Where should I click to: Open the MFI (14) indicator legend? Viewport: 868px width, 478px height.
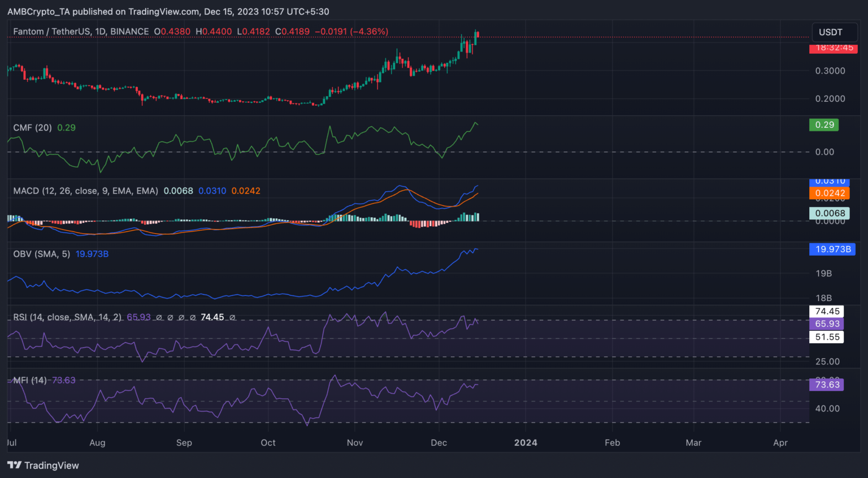pyautogui.click(x=30, y=381)
